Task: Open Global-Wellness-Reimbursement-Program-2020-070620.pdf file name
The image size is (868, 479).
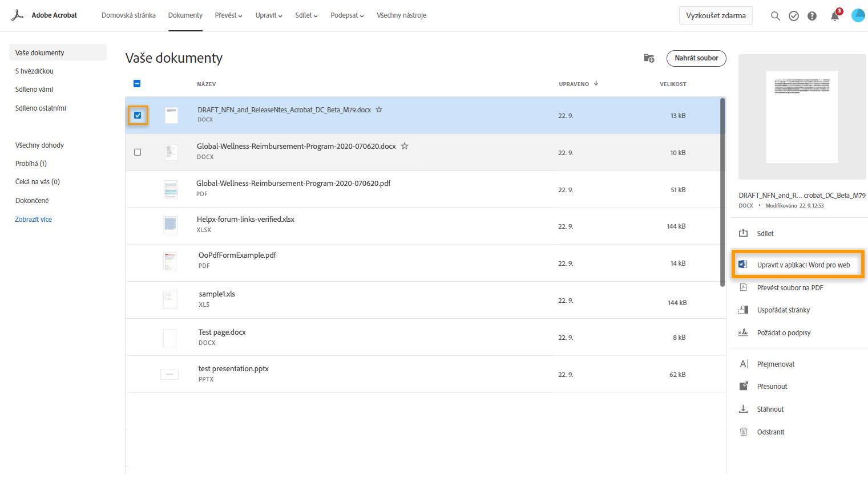Action: coord(293,184)
